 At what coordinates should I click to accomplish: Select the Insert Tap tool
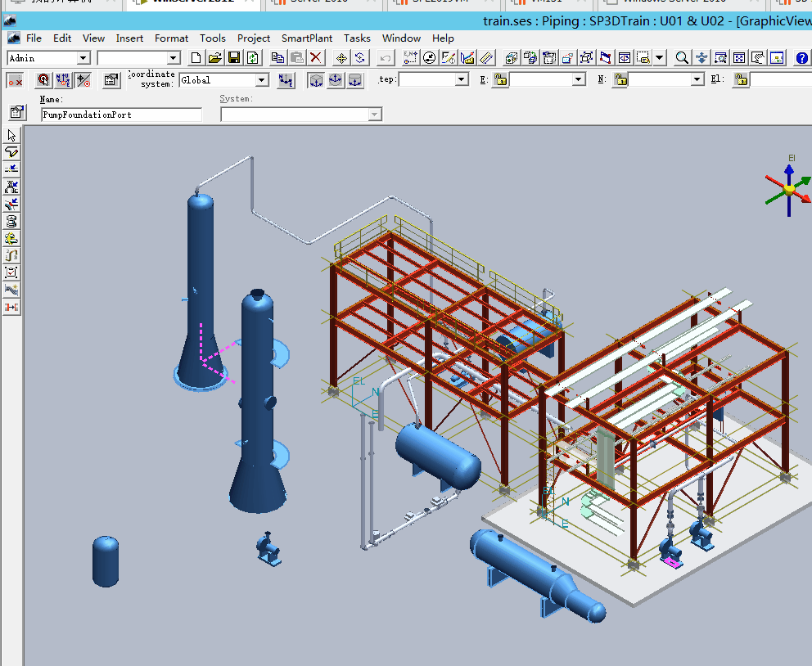pos(11,204)
